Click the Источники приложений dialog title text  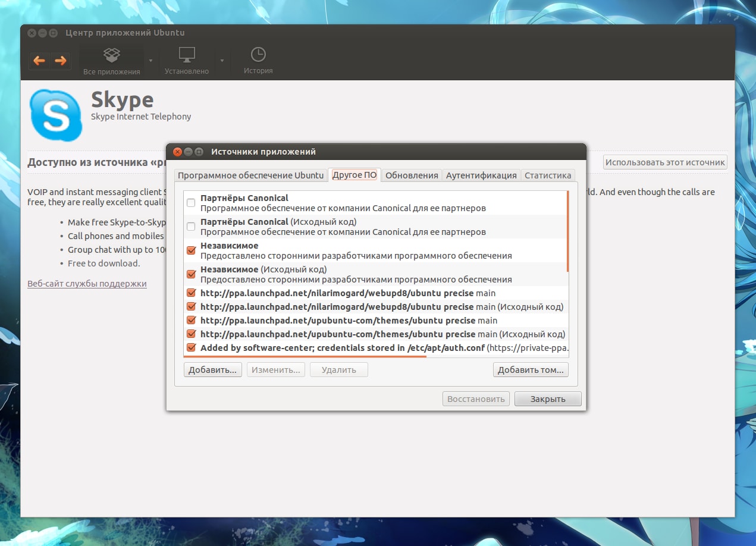click(x=263, y=152)
